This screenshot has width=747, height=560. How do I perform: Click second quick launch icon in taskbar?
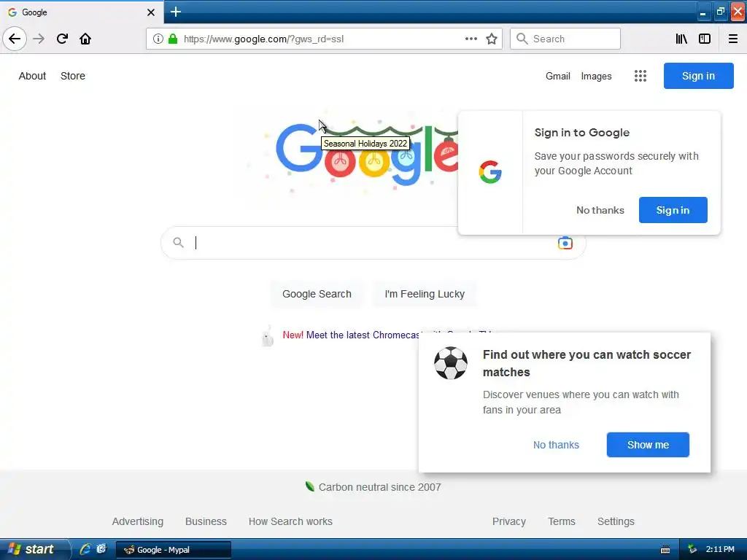pyautogui.click(x=101, y=549)
